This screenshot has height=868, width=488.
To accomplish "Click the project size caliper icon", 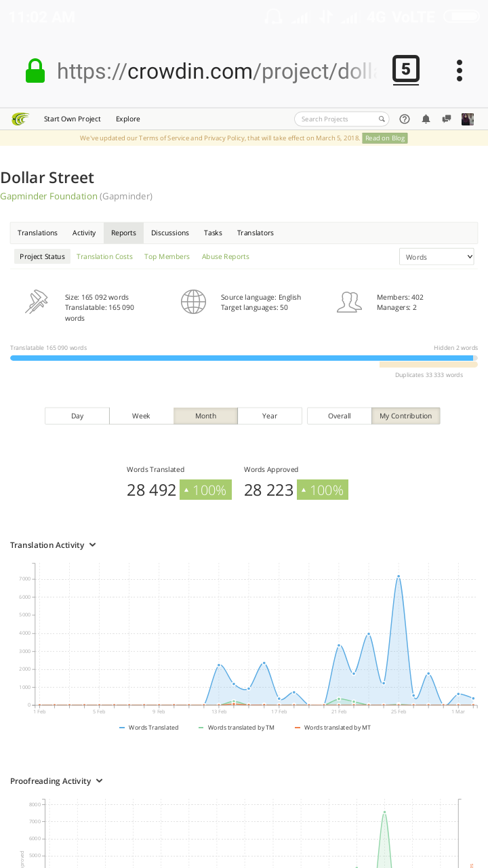I will point(37,302).
